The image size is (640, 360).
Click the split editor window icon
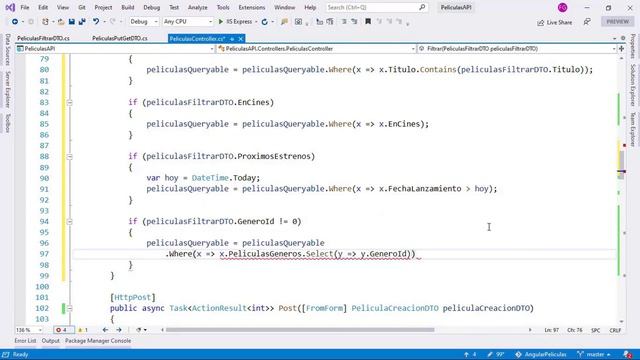point(621,49)
